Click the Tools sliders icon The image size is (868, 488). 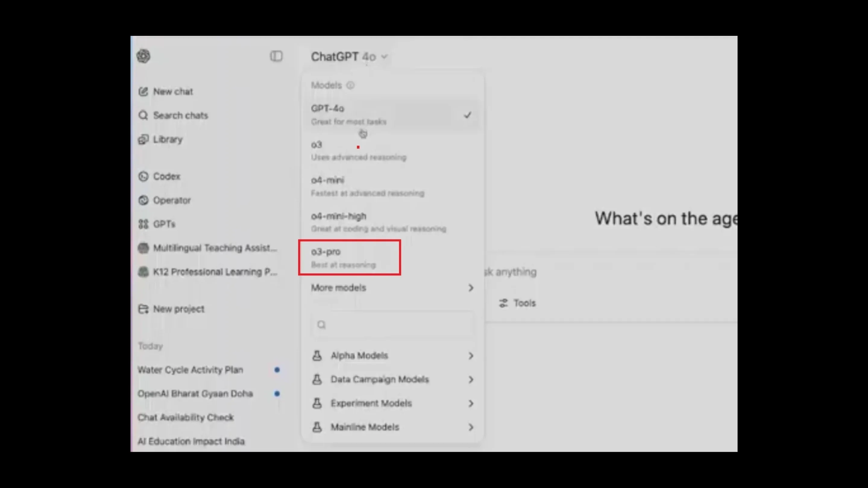click(x=503, y=303)
